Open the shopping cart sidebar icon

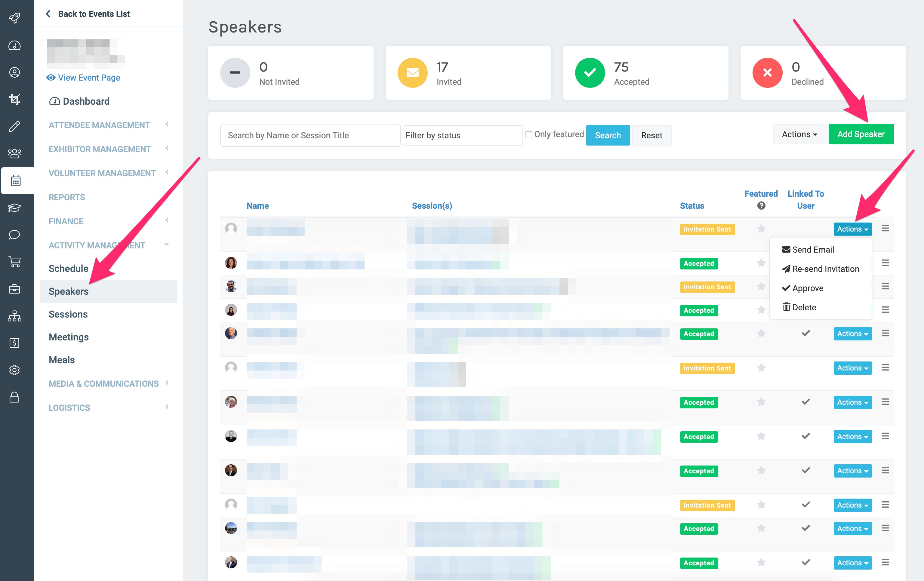pyautogui.click(x=14, y=262)
